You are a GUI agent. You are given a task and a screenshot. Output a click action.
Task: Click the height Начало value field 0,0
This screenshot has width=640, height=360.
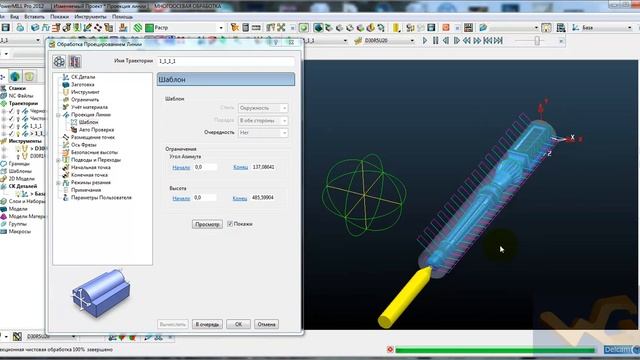click(x=204, y=198)
